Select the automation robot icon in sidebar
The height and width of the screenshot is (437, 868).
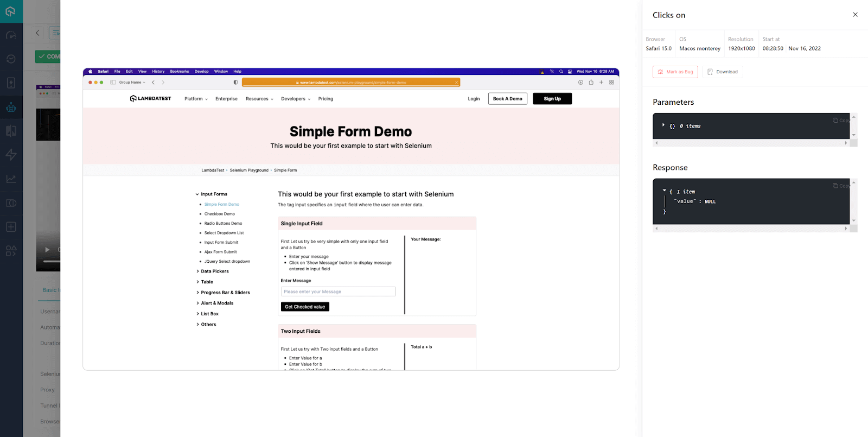[11, 107]
